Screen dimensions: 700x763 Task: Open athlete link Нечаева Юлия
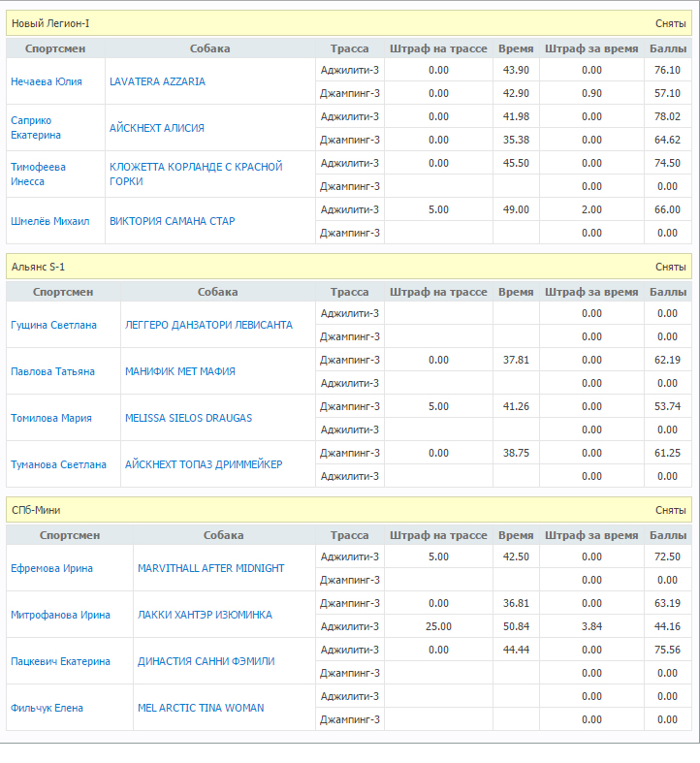coord(46,82)
